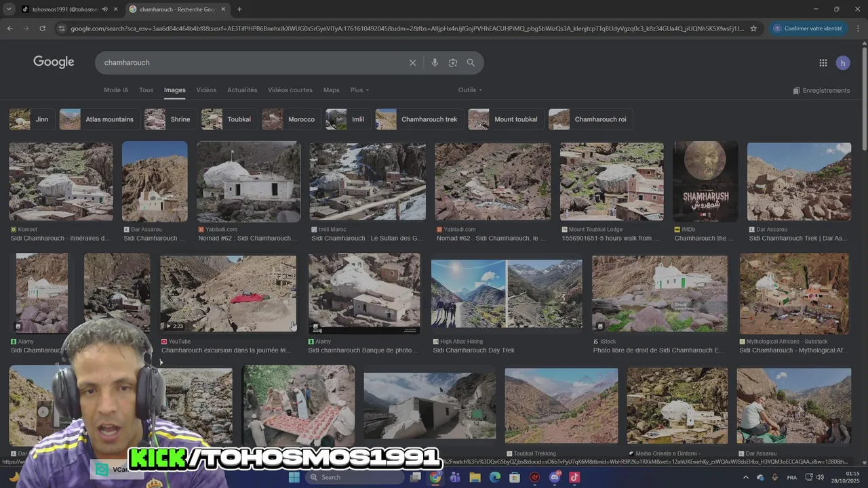Open Microsoft Store from the taskbar
Screen dimensions: 868x488
(515, 477)
